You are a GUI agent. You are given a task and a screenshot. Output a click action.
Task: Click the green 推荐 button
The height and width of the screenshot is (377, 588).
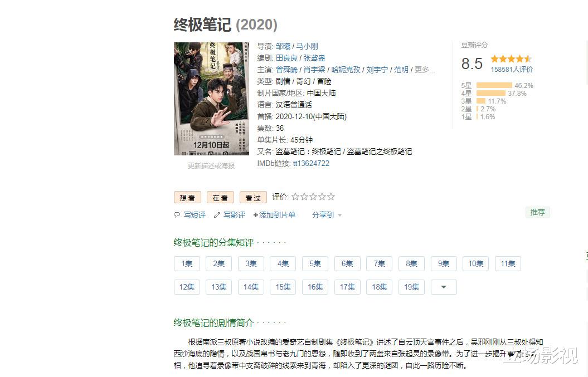pos(537,212)
